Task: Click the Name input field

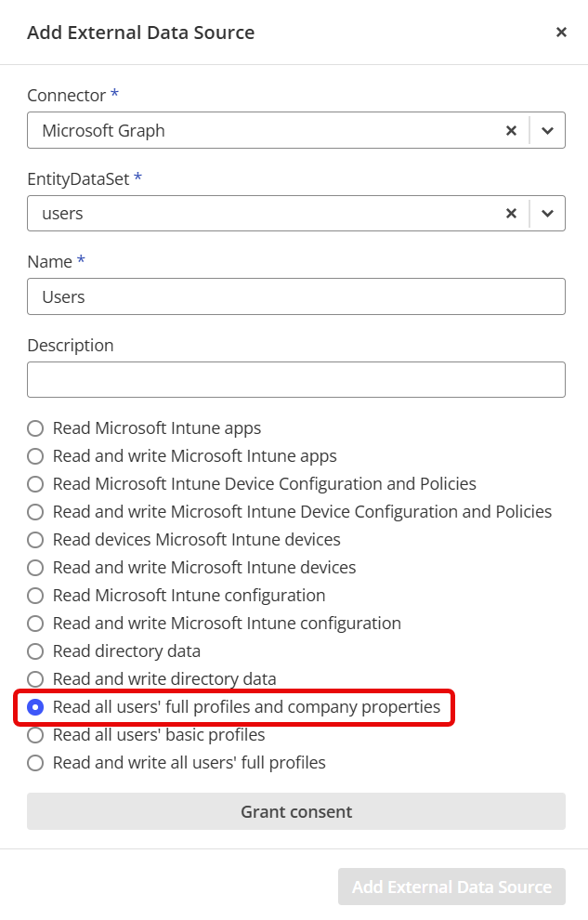Action: (295, 296)
